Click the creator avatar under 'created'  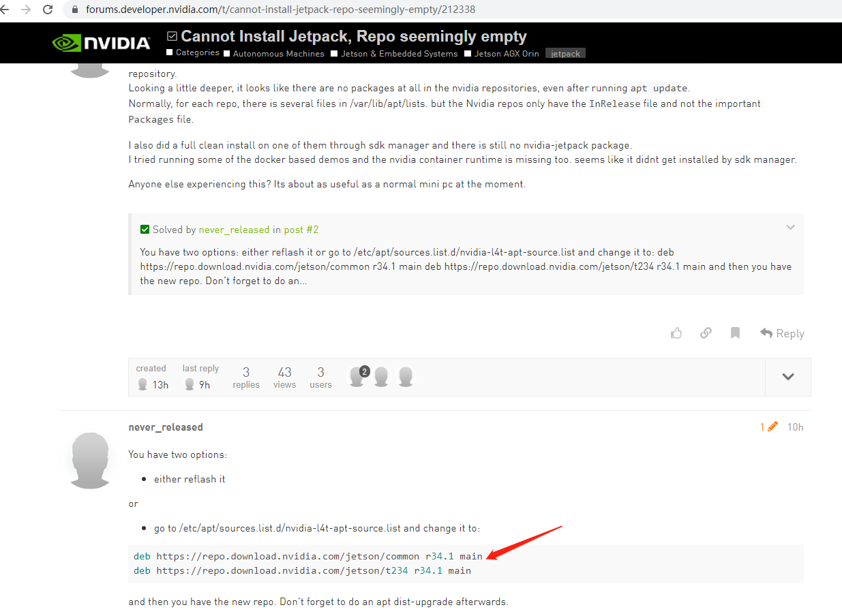click(142, 384)
